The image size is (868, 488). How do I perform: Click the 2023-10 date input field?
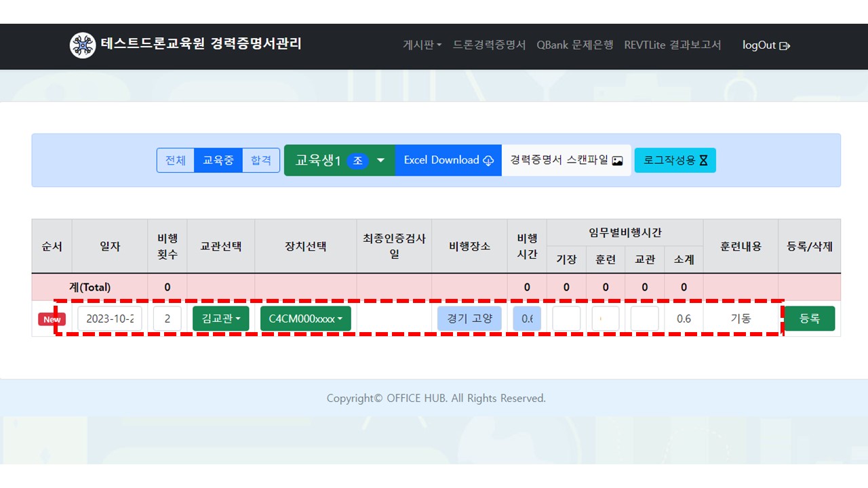110,319
